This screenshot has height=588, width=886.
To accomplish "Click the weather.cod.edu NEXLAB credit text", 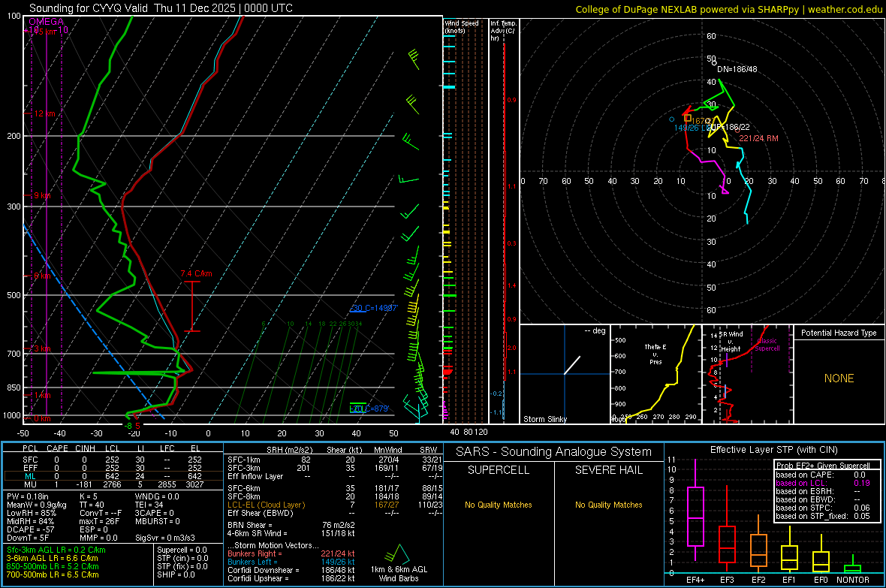I will 728,9.
